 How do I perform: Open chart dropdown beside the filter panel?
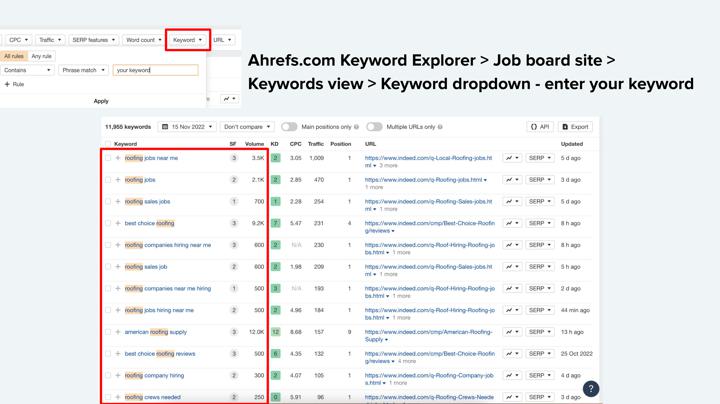click(229, 99)
